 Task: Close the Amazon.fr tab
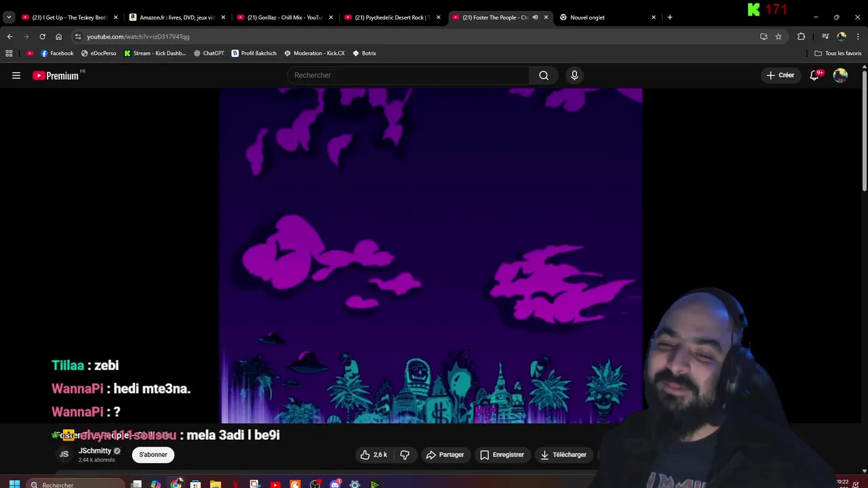pyautogui.click(x=223, y=18)
